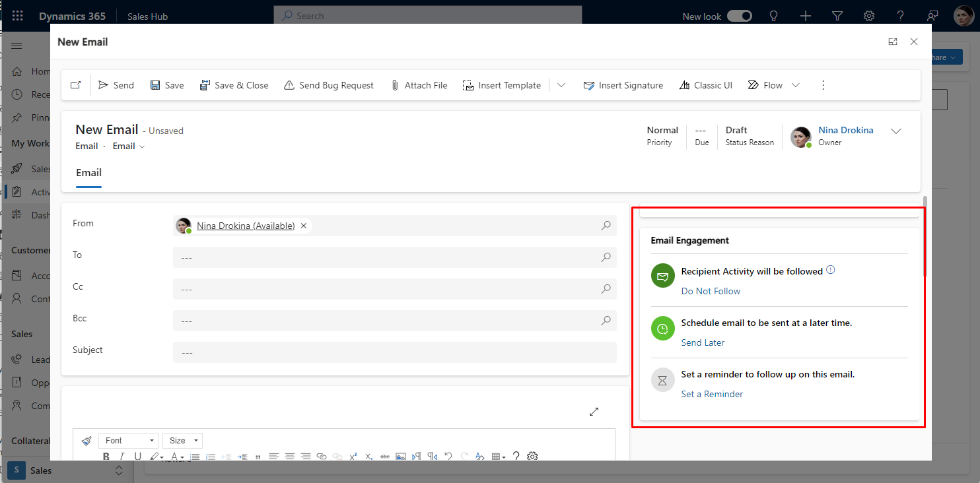
Task: Open the Email form selector dropdown
Action: click(x=129, y=146)
